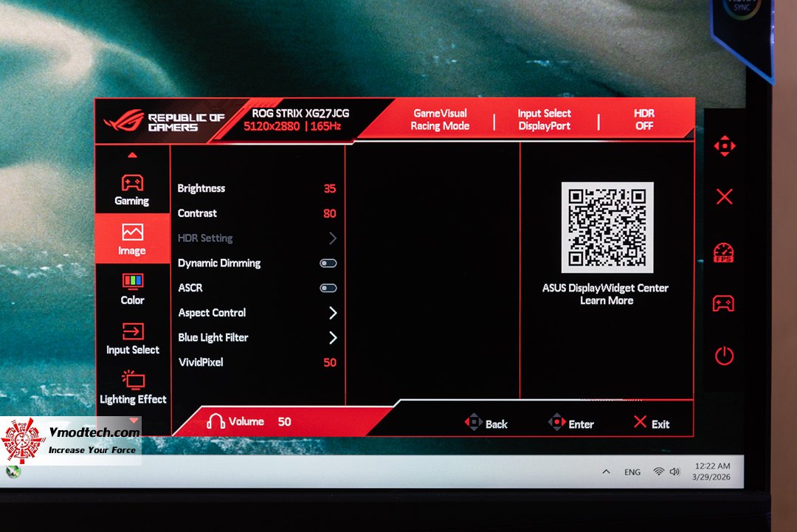Open the speaker volume tray icon
Screen dimensions: 797x532
pyautogui.click(x=675, y=471)
